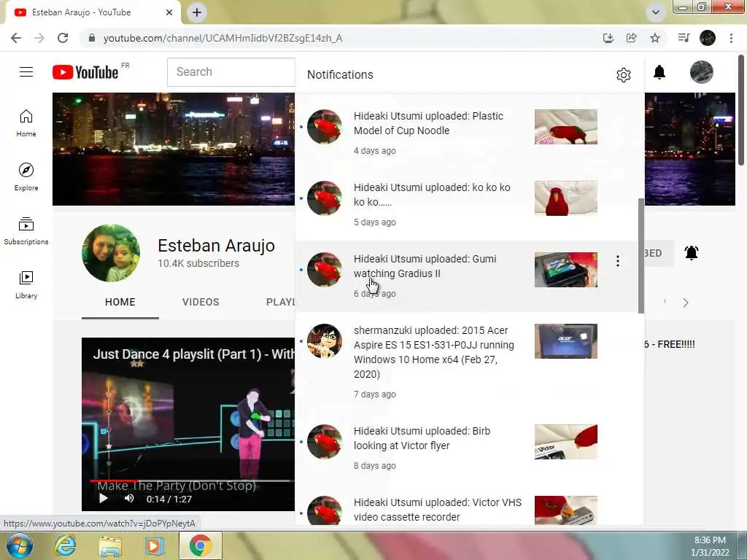Screen dimensions: 747x560
Task: Open the YouTube guide hamburger menu
Action: pyautogui.click(x=26, y=72)
